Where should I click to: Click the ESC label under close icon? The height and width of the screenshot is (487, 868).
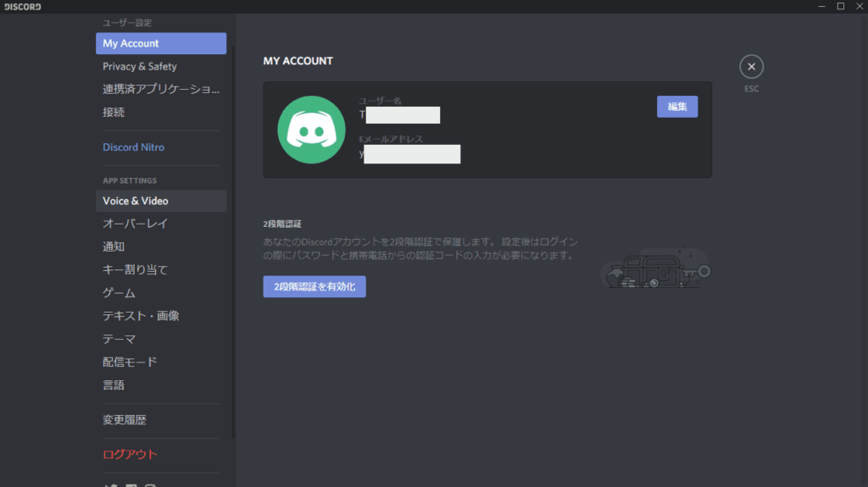[x=751, y=89]
